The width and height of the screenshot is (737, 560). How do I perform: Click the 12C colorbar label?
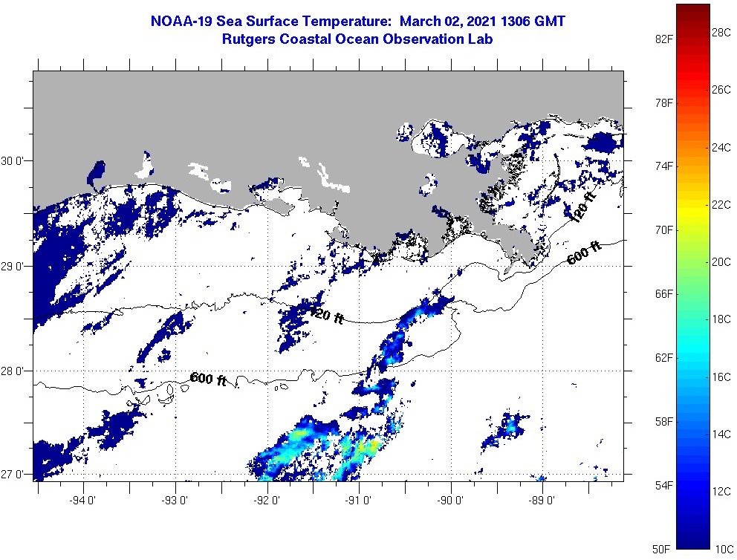point(721,492)
